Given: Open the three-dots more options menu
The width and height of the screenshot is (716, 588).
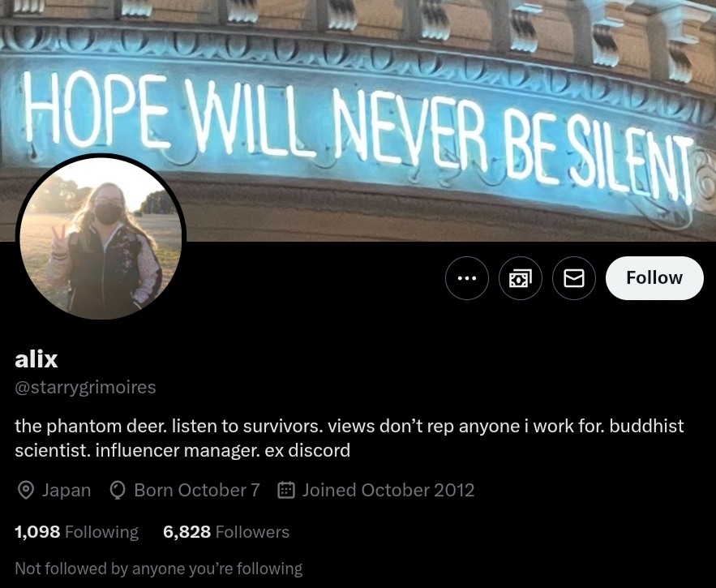Looking at the screenshot, I should click(467, 278).
